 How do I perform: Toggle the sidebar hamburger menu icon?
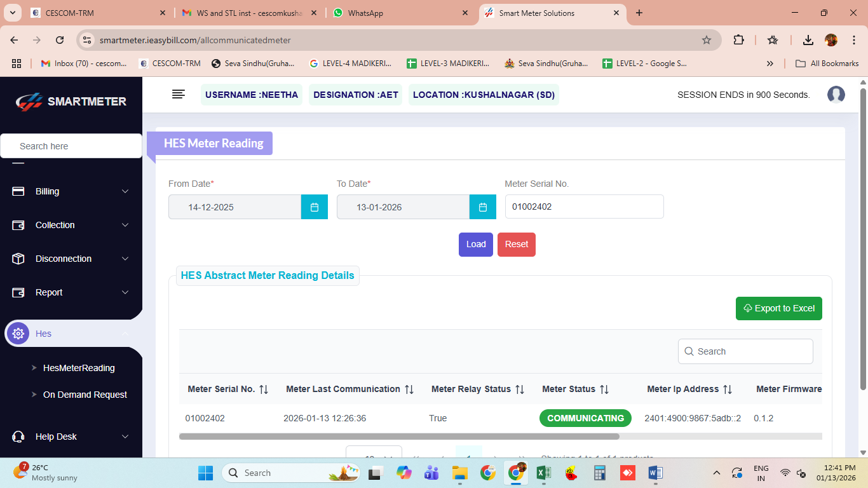point(179,95)
